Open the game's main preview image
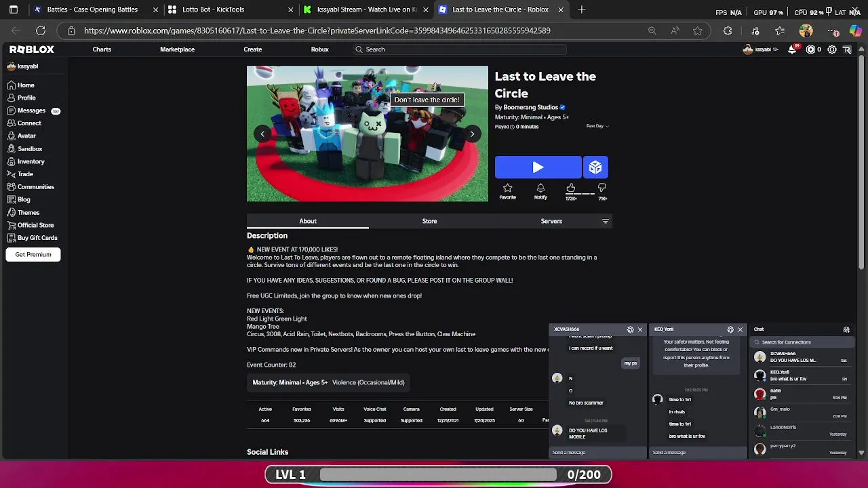The height and width of the screenshot is (488, 868). coord(367,134)
